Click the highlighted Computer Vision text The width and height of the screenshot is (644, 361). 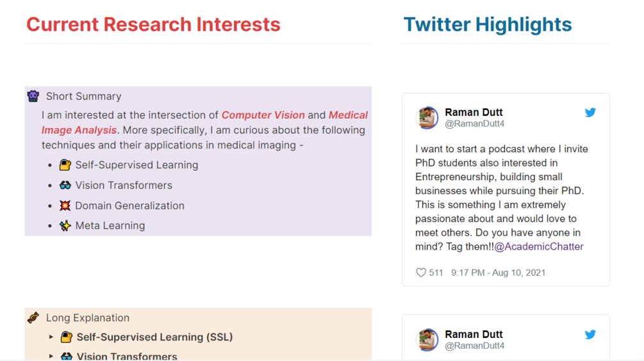pyautogui.click(x=263, y=115)
